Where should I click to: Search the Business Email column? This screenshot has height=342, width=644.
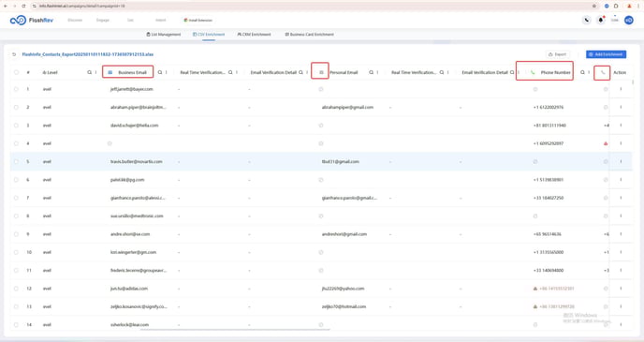160,72
